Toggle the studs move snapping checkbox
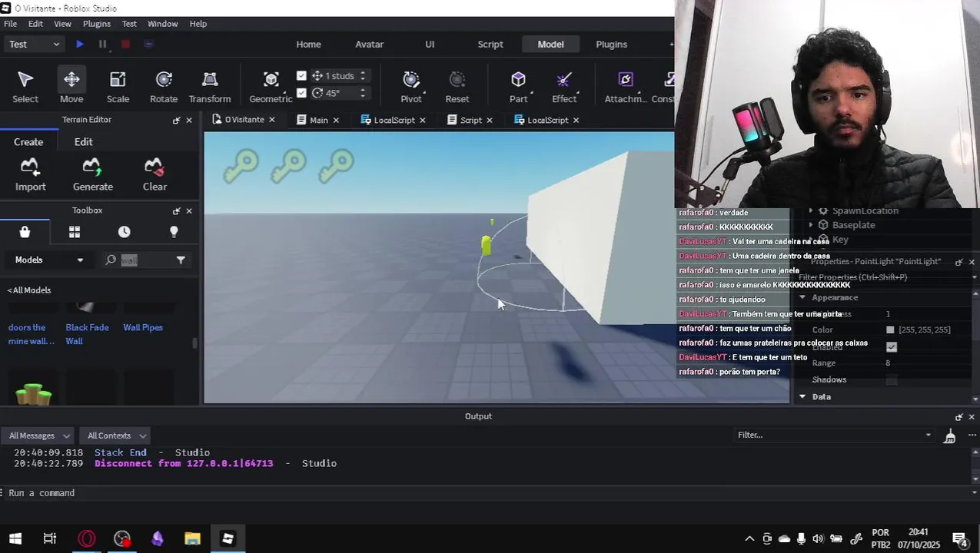The image size is (980, 553). 301,75
